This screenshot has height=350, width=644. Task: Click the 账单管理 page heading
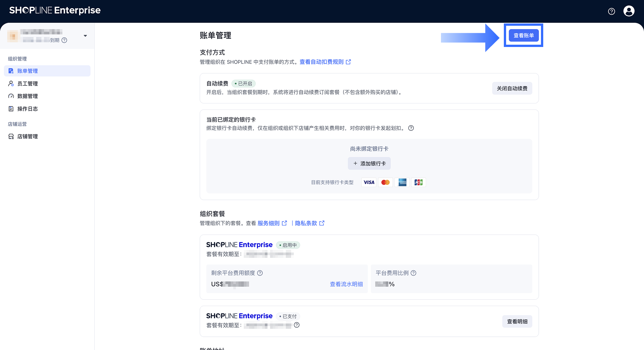pyautogui.click(x=216, y=35)
